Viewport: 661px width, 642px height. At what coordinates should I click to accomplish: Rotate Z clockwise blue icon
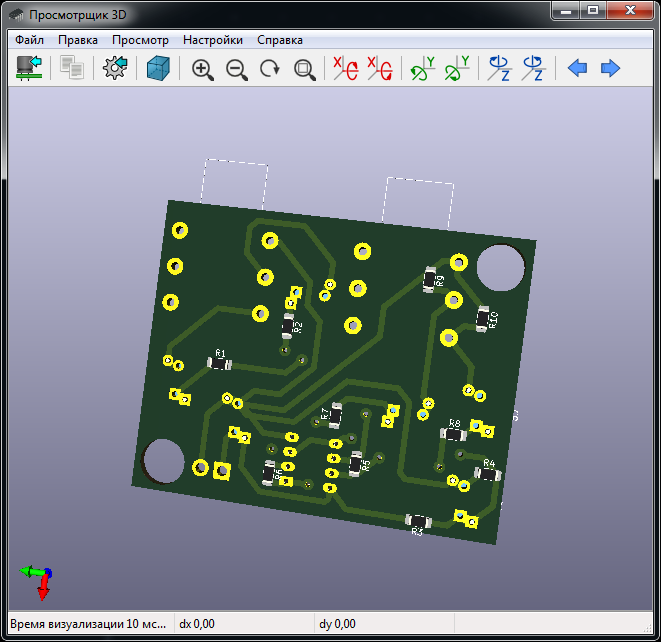[499, 69]
